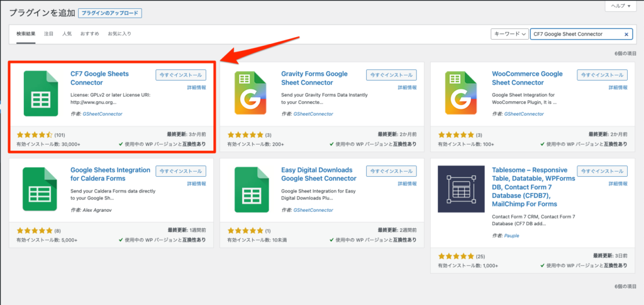Click the WooCommerce Google Sheet Connector icon
Viewport: 644px width, 305px height.
(x=462, y=93)
